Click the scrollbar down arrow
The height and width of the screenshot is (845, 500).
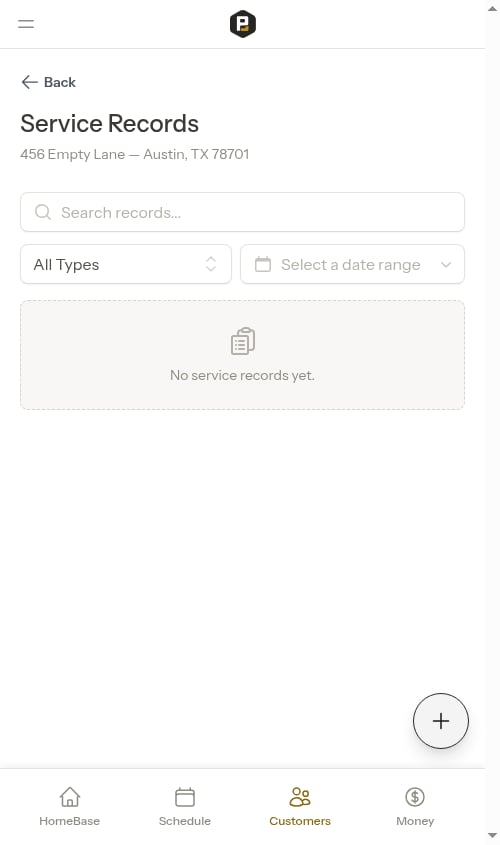tap(492, 836)
